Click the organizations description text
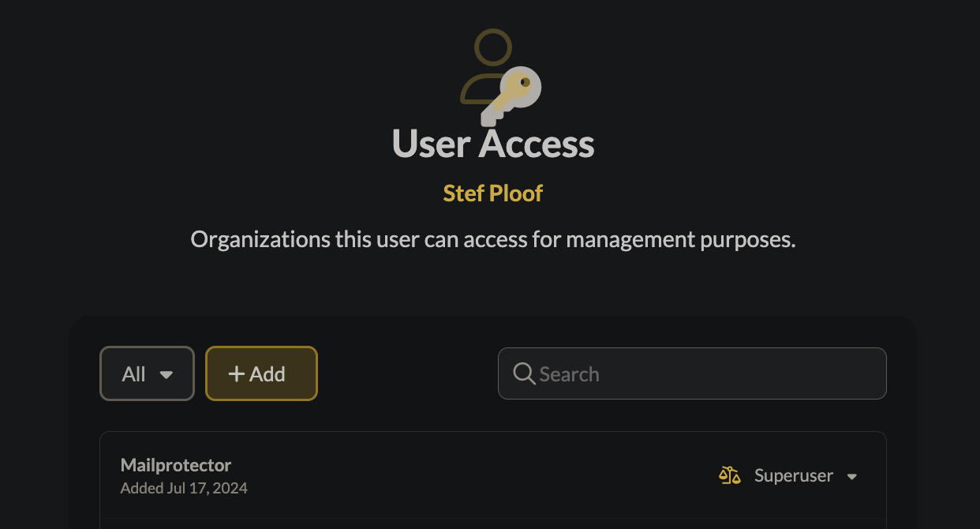Image resolution: width=980 pixels, height=529 pixels. click(492, 239)
